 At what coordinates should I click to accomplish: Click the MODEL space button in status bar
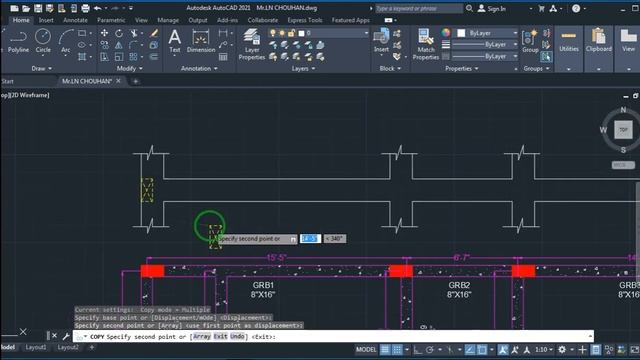(366, 350)
